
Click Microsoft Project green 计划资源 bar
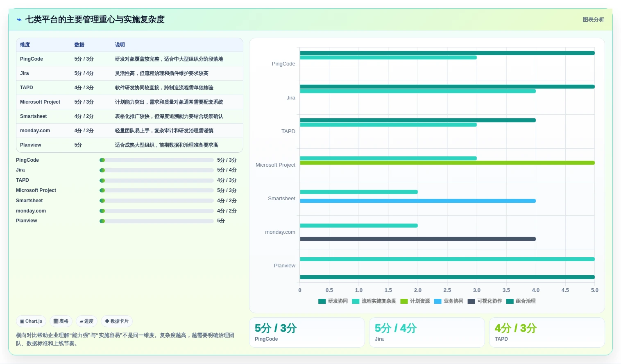tap(447, 163)
